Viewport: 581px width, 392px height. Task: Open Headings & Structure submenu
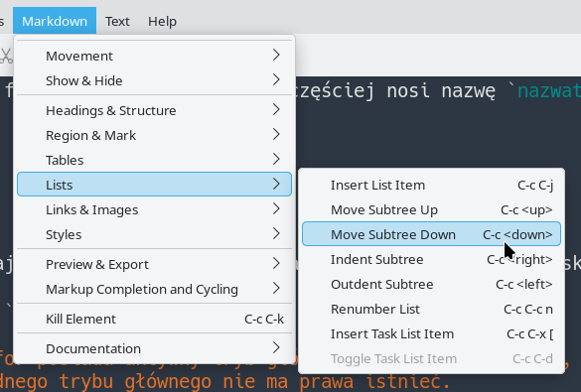154,110
